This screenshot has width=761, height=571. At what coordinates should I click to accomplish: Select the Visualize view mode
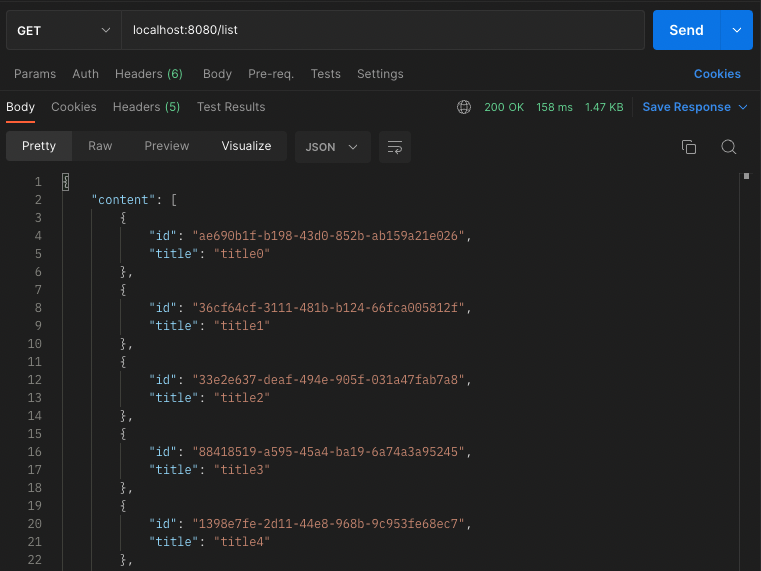[x=246, y=146]
